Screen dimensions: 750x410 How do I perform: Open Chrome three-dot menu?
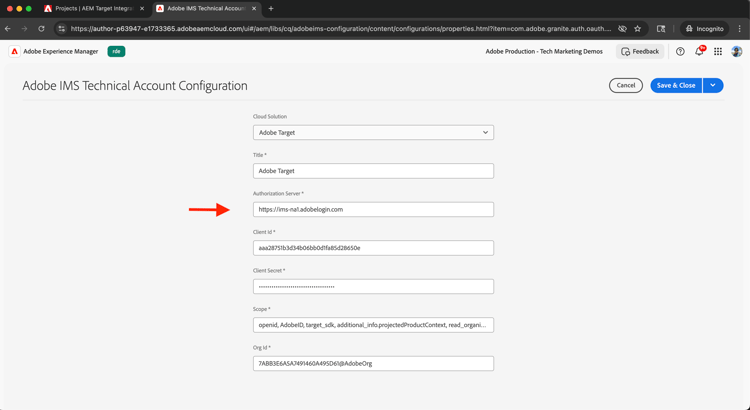[x=740, y=29]
